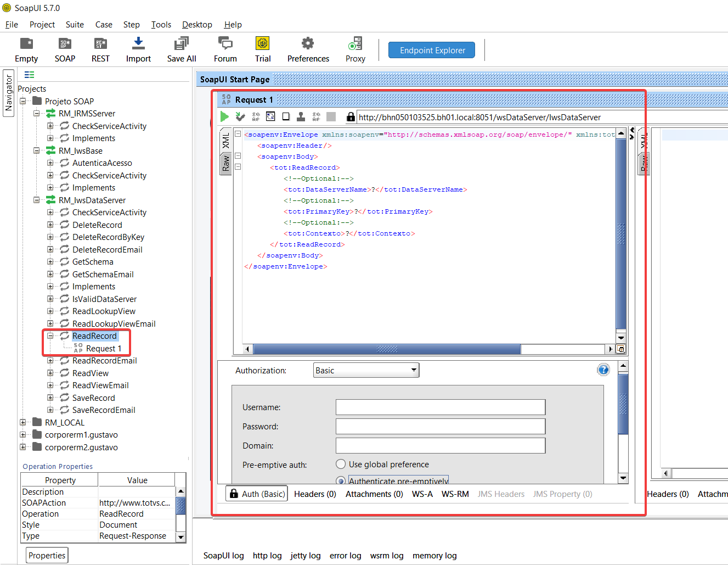Click the RM_IwsDataServer interface icon
The image size is (728, 565).
click(x=50, y=200)
